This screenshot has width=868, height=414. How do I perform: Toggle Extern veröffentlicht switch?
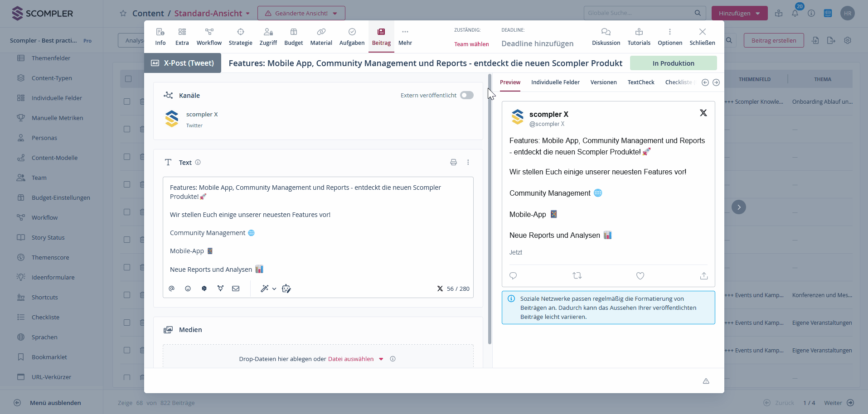click(466, 95)
